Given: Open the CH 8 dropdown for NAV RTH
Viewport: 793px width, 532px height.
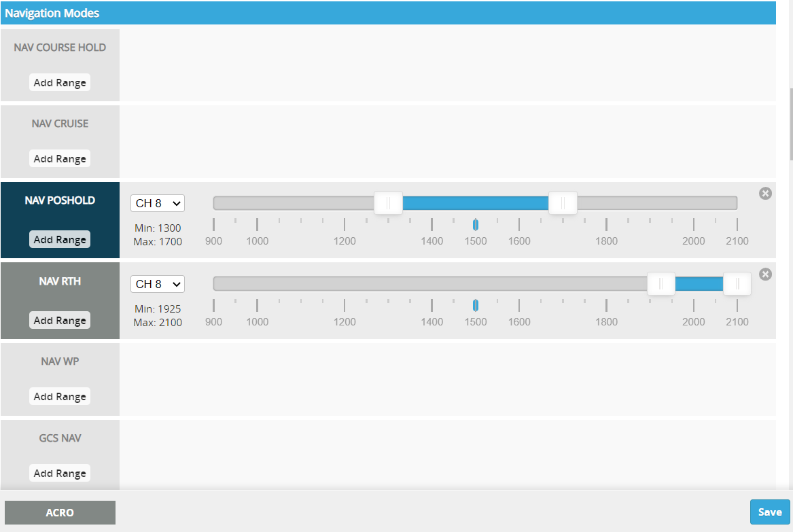Looking at the screenshot, I should 158,284.
